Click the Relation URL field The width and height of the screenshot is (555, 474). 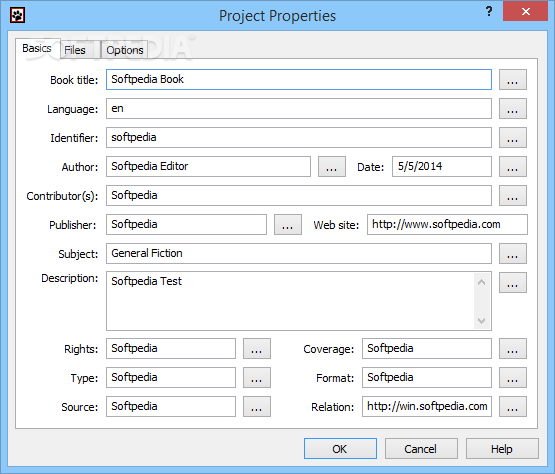(427, 406)
